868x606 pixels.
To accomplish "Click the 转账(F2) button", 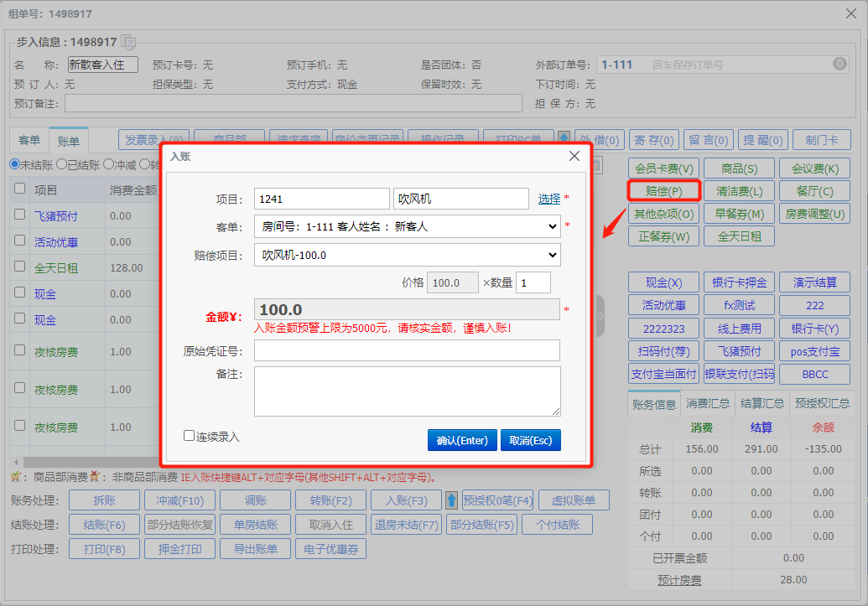I will pos(330,500).
